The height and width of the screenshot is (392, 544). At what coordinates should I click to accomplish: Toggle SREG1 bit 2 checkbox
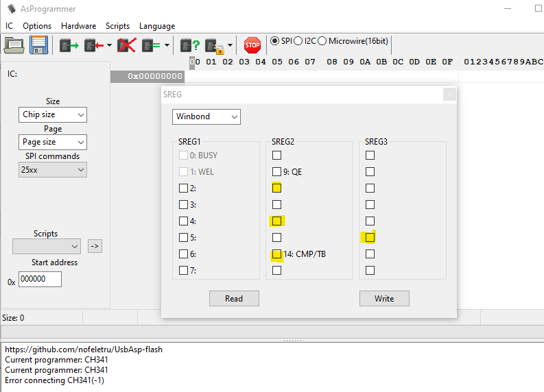click(183, 188)
